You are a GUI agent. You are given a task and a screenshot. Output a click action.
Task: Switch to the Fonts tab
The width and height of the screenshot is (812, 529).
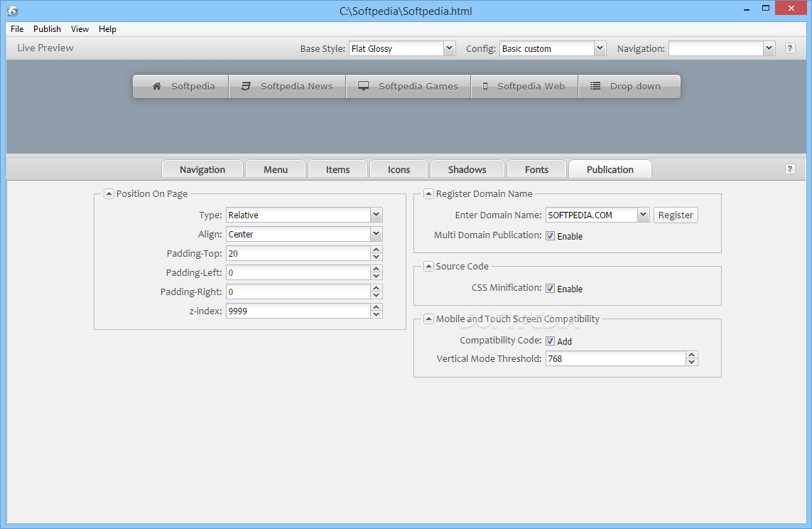[536, 169]
